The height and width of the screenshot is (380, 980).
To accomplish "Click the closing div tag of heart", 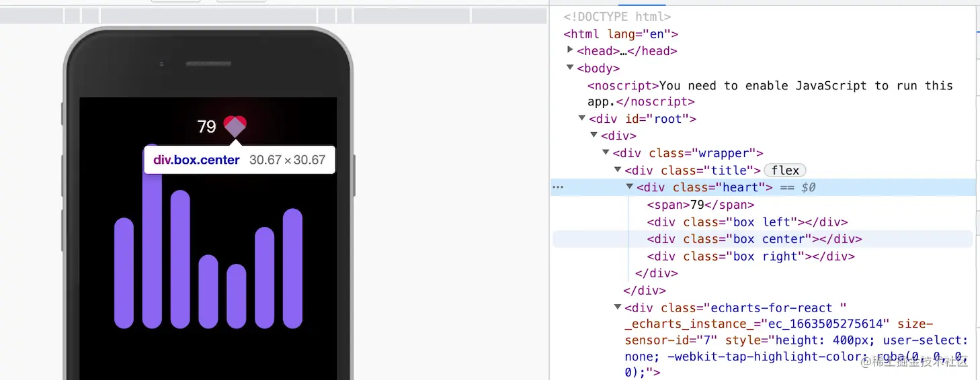I will [657, 273].
